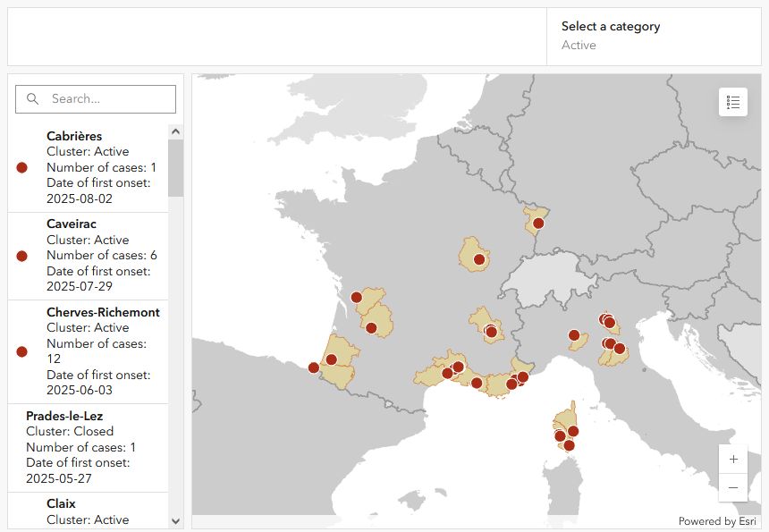Click the red dot beside Caveirac entry
This screenshot has height=532, width=769.
click(22, 256)
